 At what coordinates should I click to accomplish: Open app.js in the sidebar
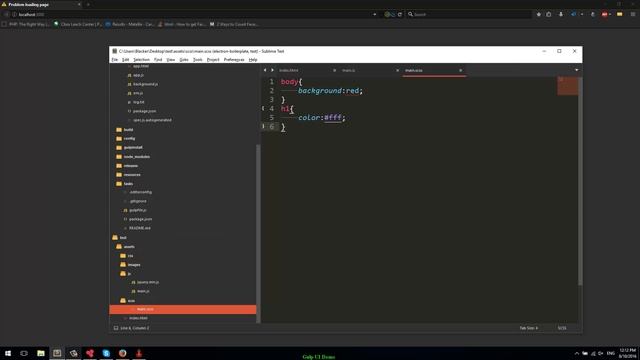point(138,75)
